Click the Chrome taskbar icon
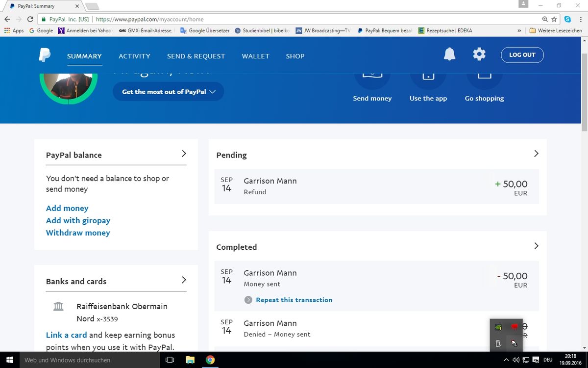588x368 pixels. [210, 360]
